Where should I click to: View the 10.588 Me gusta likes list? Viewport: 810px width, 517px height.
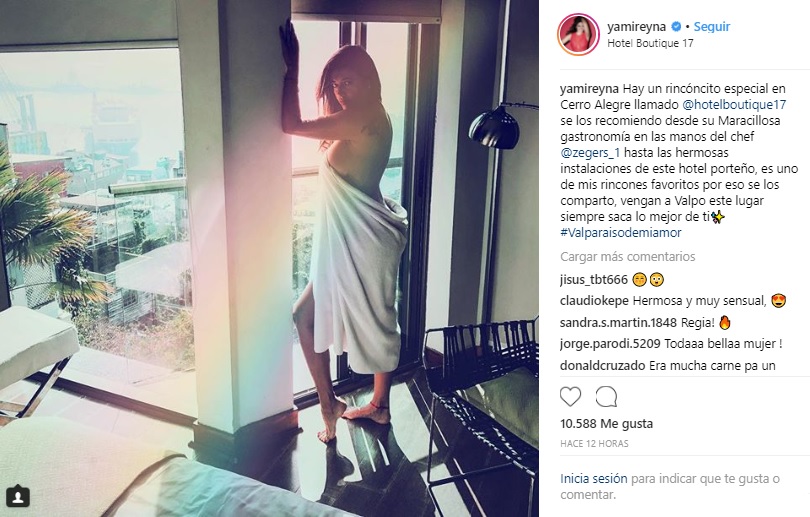click(606, 424)
